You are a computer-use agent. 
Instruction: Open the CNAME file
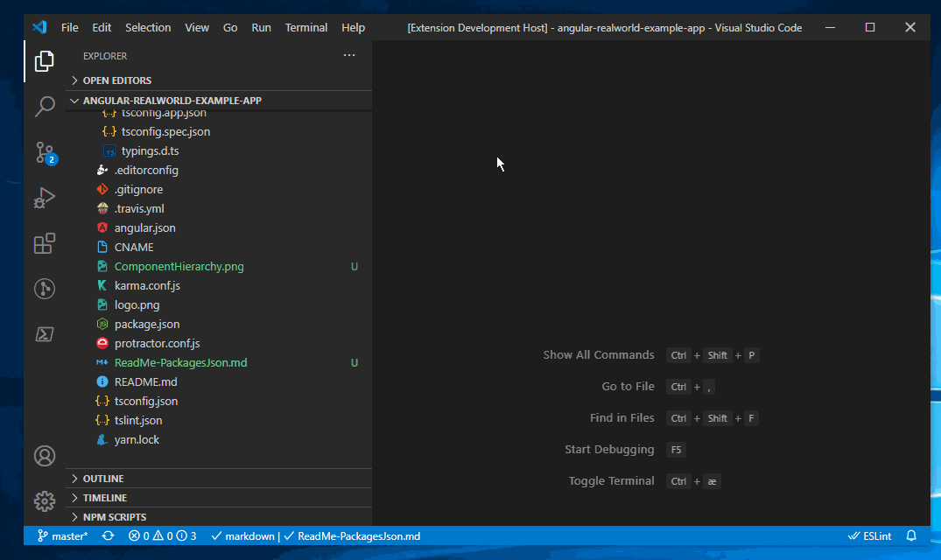[x=219, y=247]
